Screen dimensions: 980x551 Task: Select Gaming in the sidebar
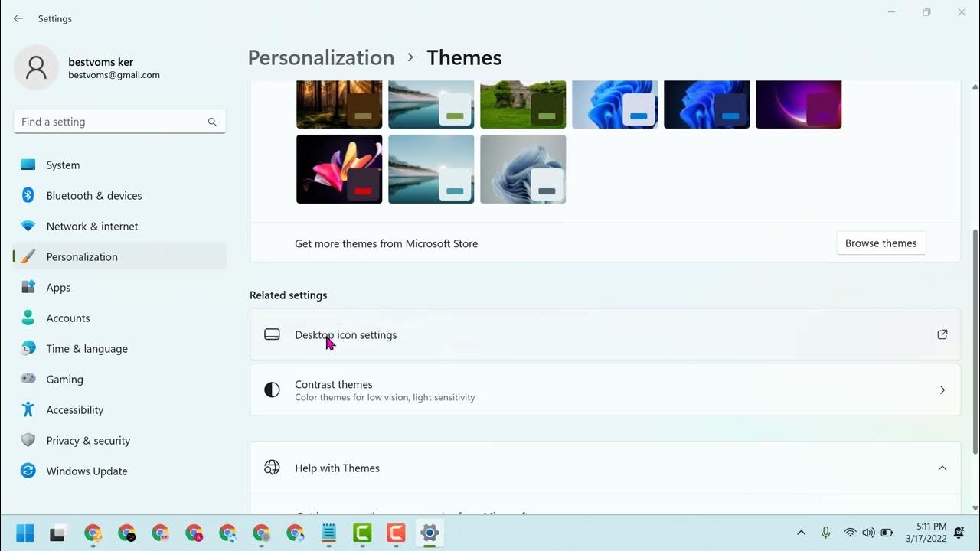(119, 379)
